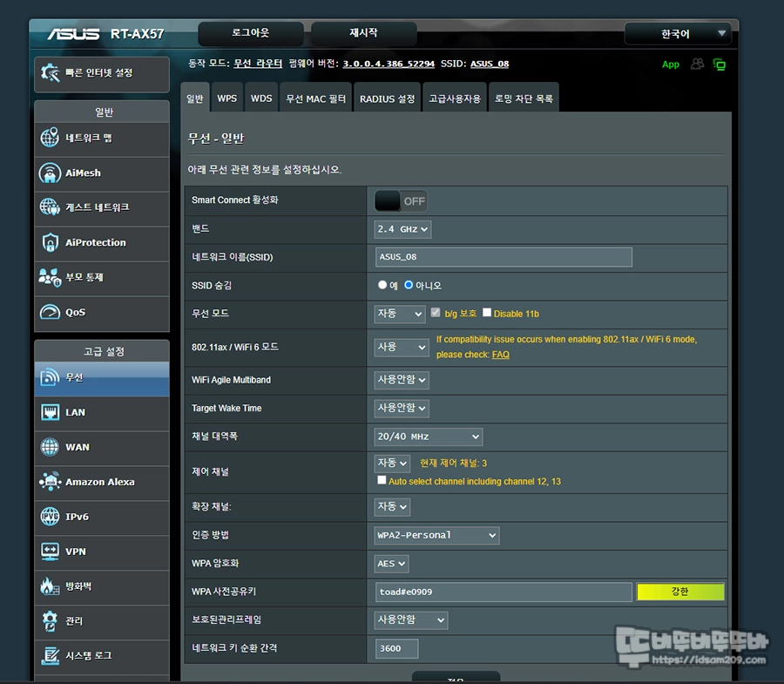This screenshot has width=784, height=684.
Task: Click the network name SSID input field
Action: click(504, 257)
